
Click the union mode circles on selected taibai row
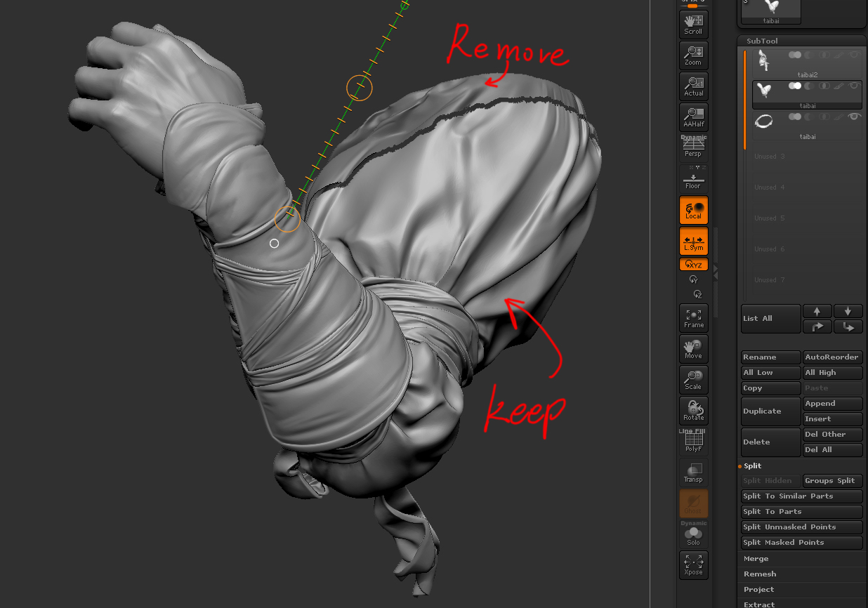click(795, 86)
